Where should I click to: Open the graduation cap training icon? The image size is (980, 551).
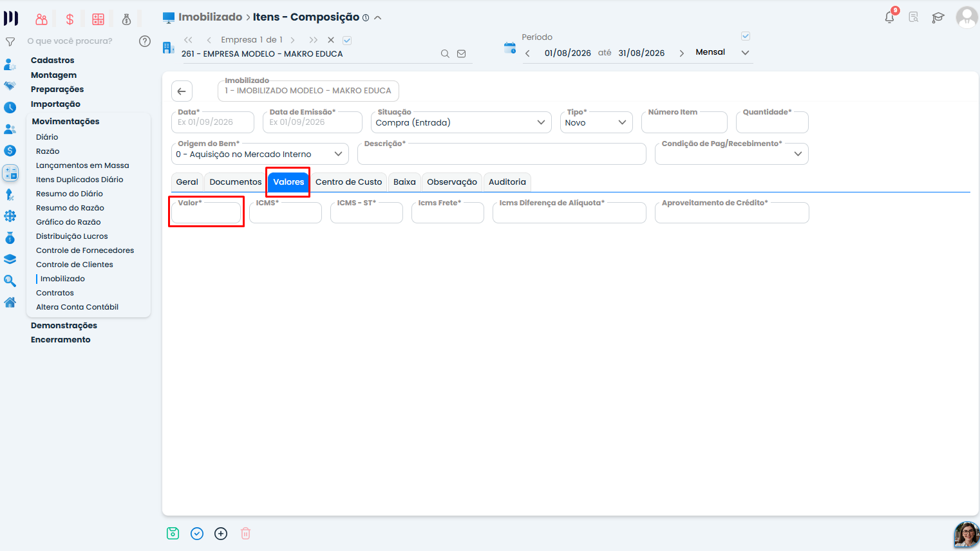point(938,17)
